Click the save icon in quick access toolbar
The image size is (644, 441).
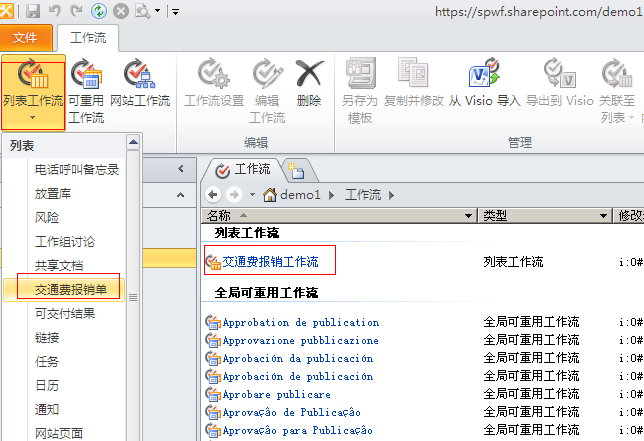tap(33, 11)
